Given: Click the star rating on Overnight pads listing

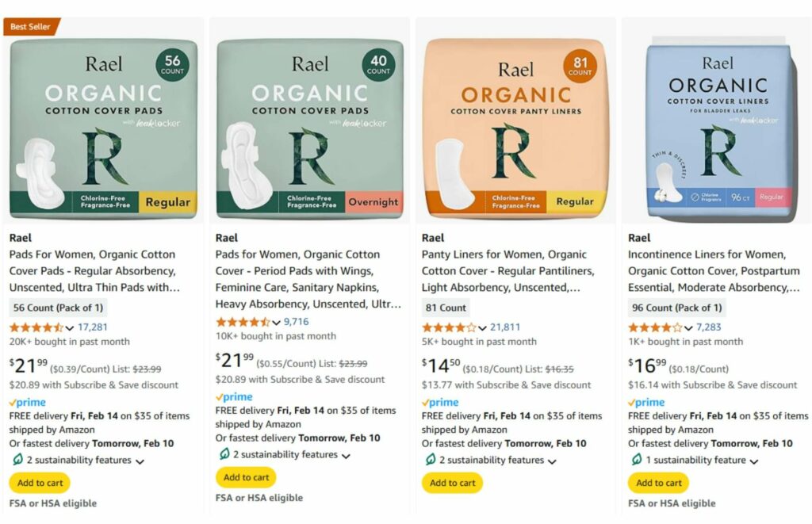Looking at the screenshot, I should 243,322.
